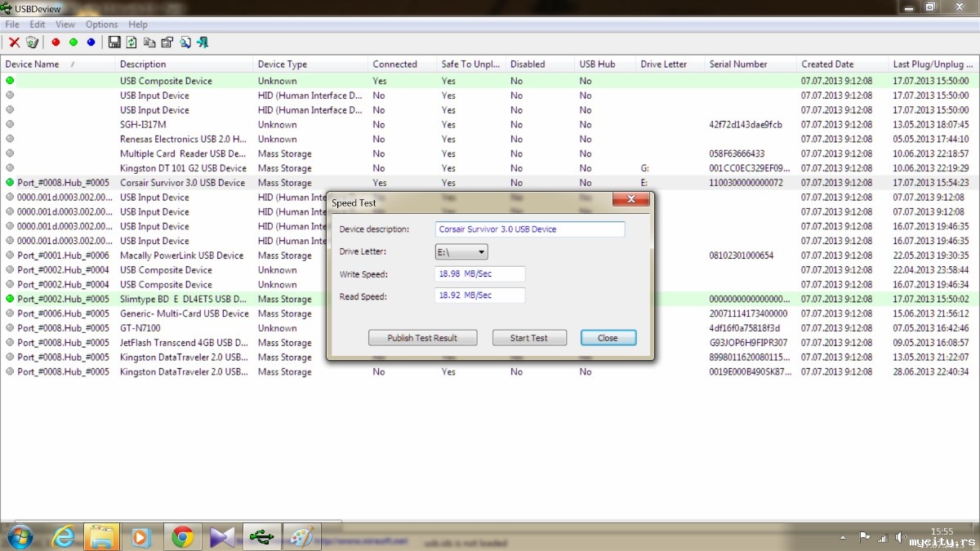
Task: Open Google Chrome from the taskbar
Action: tap(182, 536)
